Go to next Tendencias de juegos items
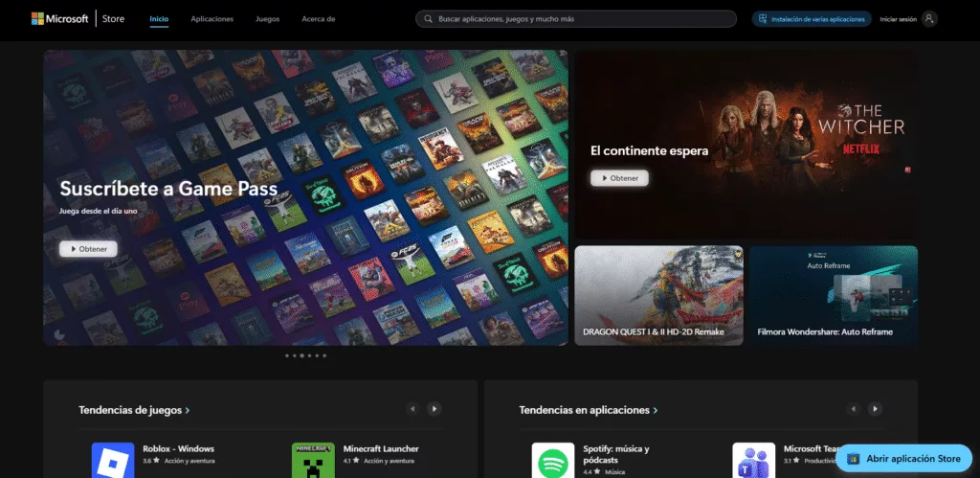This screenshot has width=980, height=478. click(434, 409)
